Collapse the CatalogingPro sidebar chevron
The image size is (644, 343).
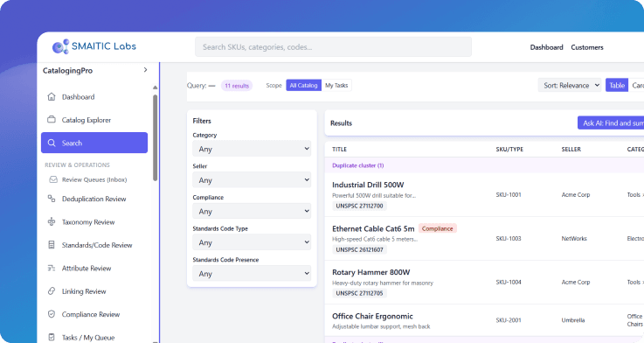pos(145,70)
